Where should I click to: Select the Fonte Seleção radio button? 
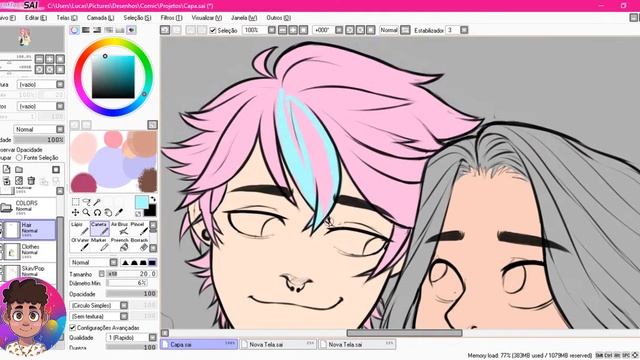pyautogui.click(x=19, y=158)
